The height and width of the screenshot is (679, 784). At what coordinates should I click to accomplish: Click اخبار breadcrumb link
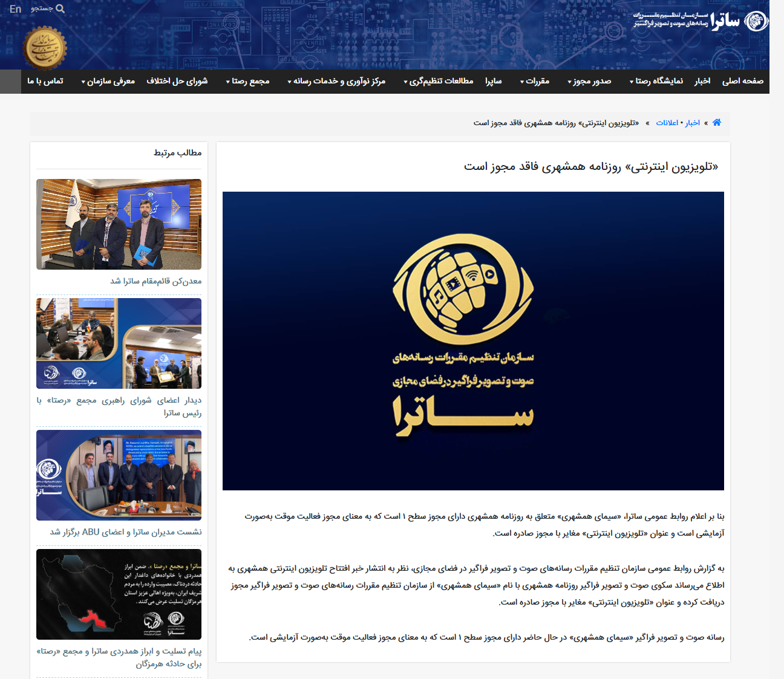pyautogui.click(x=693, y=123)
